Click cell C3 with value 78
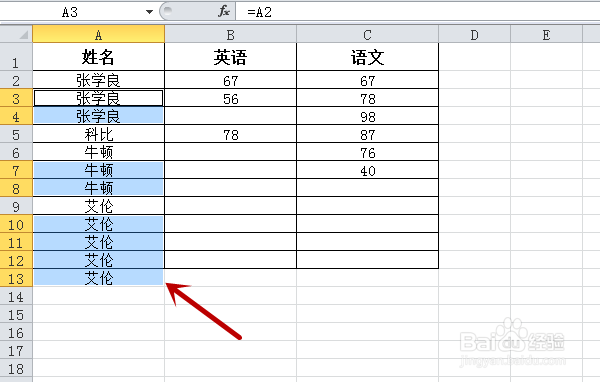This screenshot has width=600, height=382. (367, 98)
